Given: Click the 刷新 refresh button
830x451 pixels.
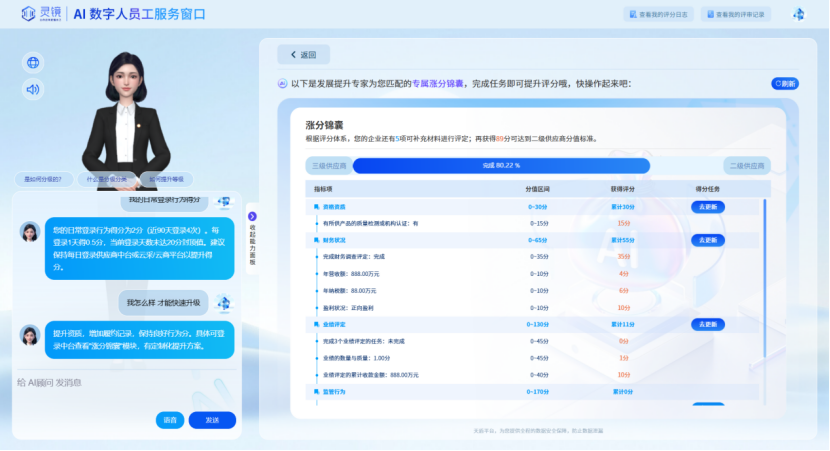Looking at the screenshot, I should click(785, 84).
